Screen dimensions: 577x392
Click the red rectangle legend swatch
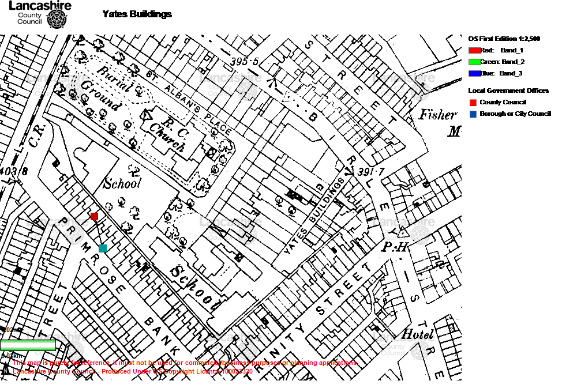click(x=475, y=51)
